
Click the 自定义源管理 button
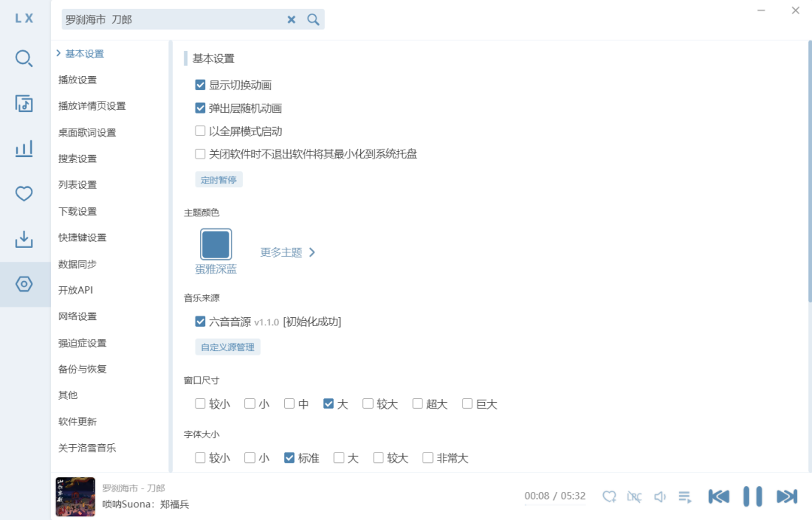point(227,346)
